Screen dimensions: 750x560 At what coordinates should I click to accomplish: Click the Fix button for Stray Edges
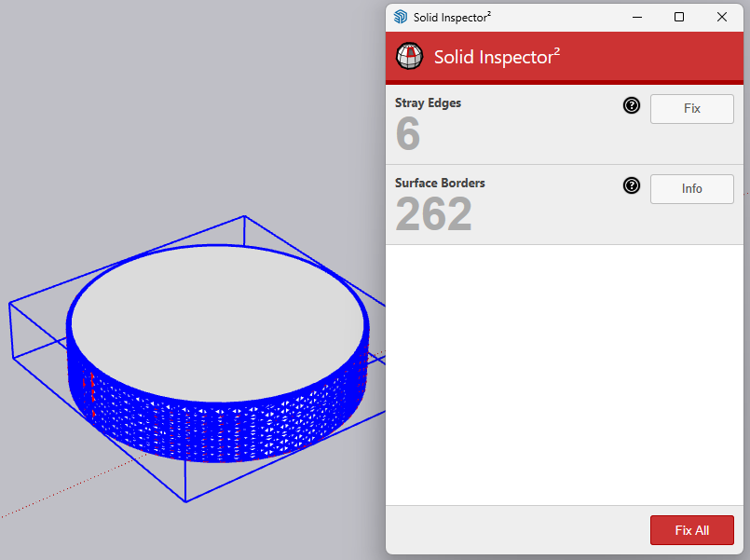pos(691,109)
